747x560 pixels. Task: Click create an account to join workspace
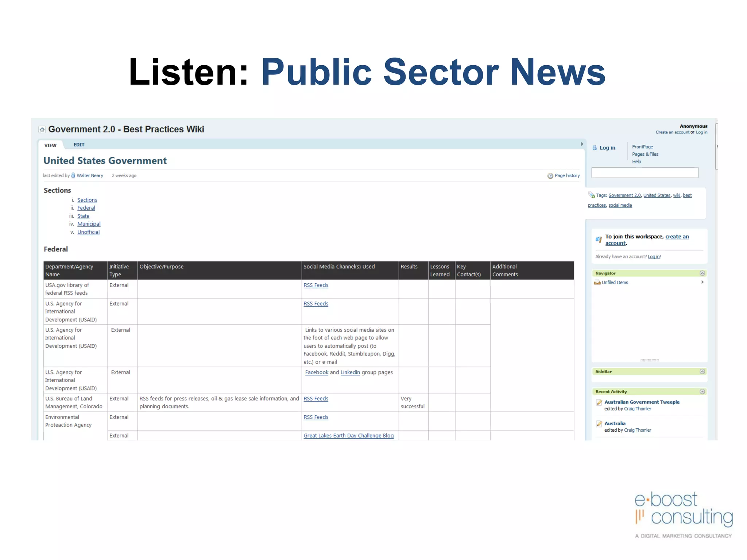click(x=647, y=240)
